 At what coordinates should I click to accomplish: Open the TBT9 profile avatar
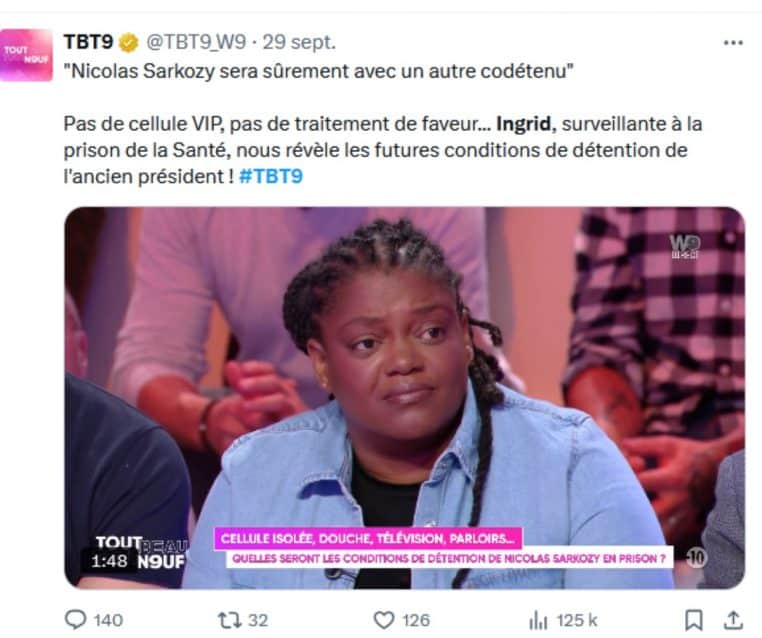pyautogui.click(x=26, y=55)
